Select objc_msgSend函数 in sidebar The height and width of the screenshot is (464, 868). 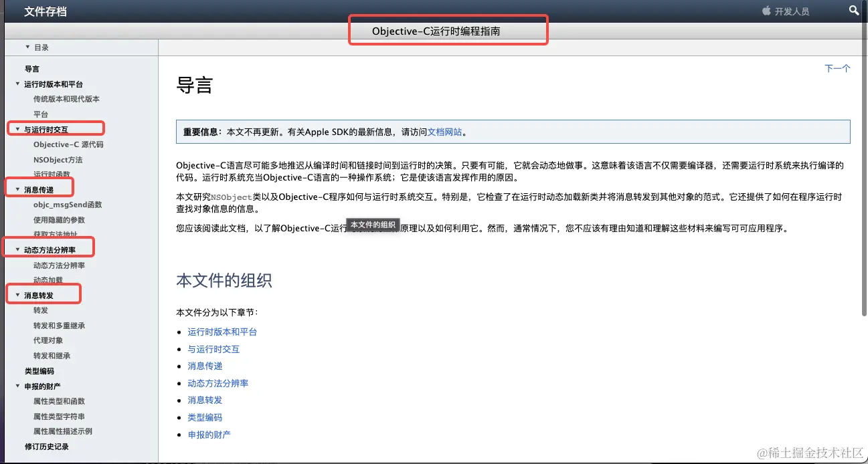point(68,205)
